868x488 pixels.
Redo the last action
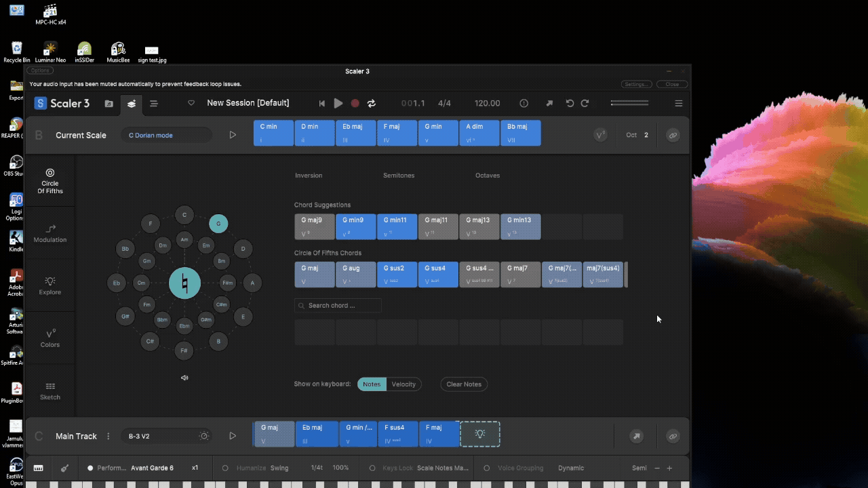585,104
